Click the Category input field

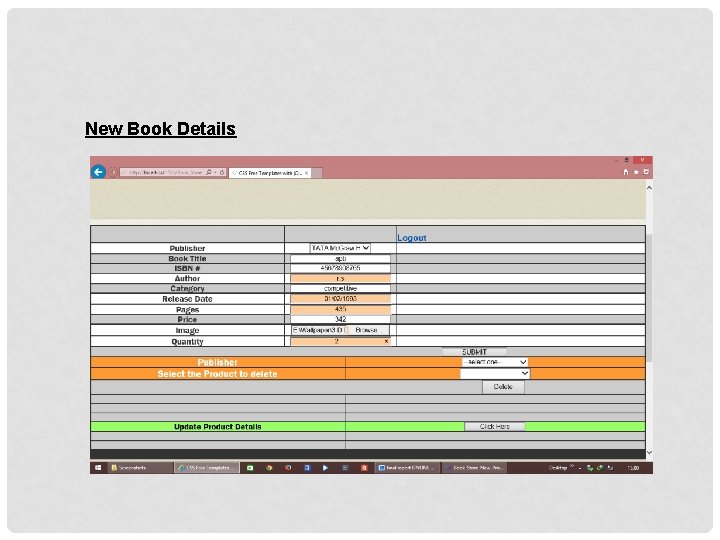pos(340,288)
